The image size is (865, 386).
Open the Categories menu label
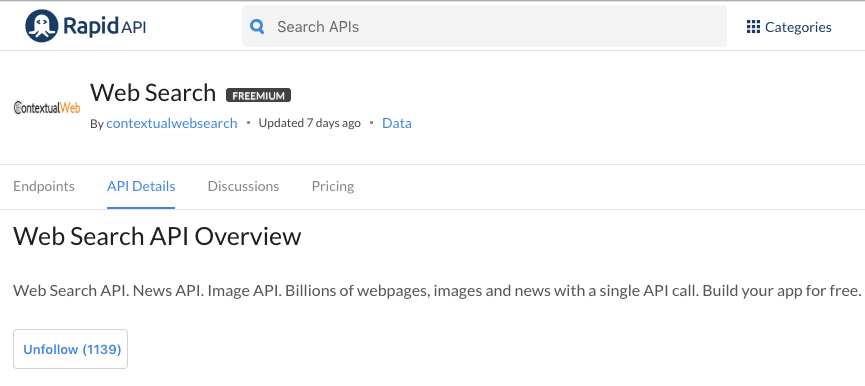coord(798,27)
